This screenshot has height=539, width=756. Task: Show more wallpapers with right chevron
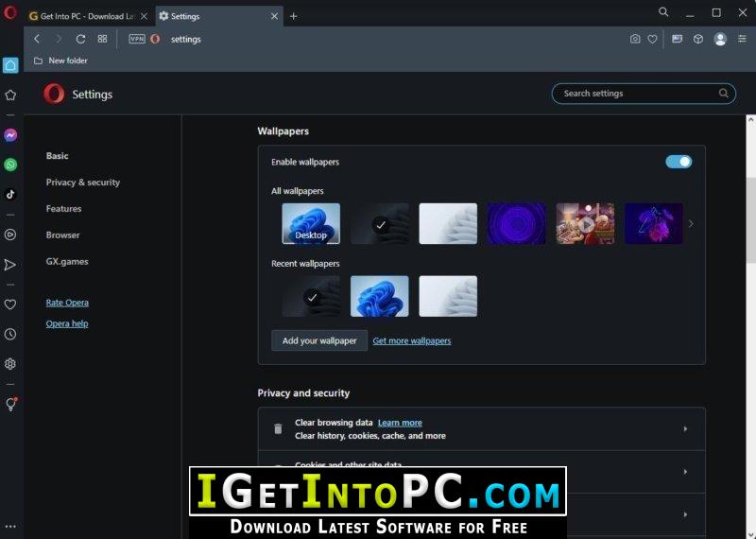(691, 224)
